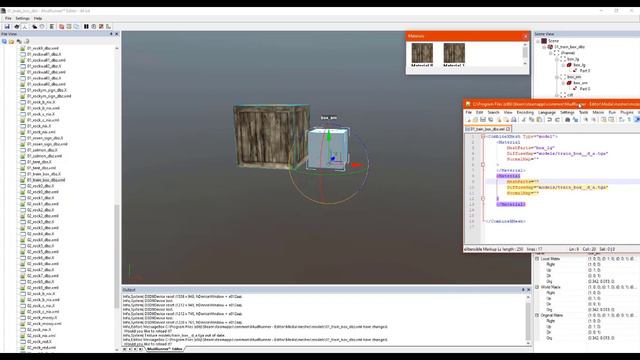The height and width of the screenshot is (360, 640).
Task: Click the green Y-axis gizmo arrow
Action: pos(329,135)
